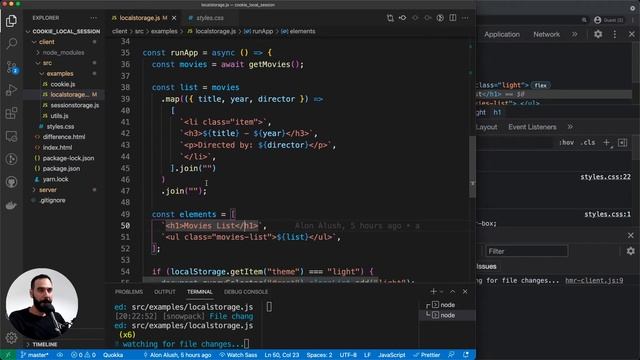Toggle computed styles sidebar icon

point(622,142)
